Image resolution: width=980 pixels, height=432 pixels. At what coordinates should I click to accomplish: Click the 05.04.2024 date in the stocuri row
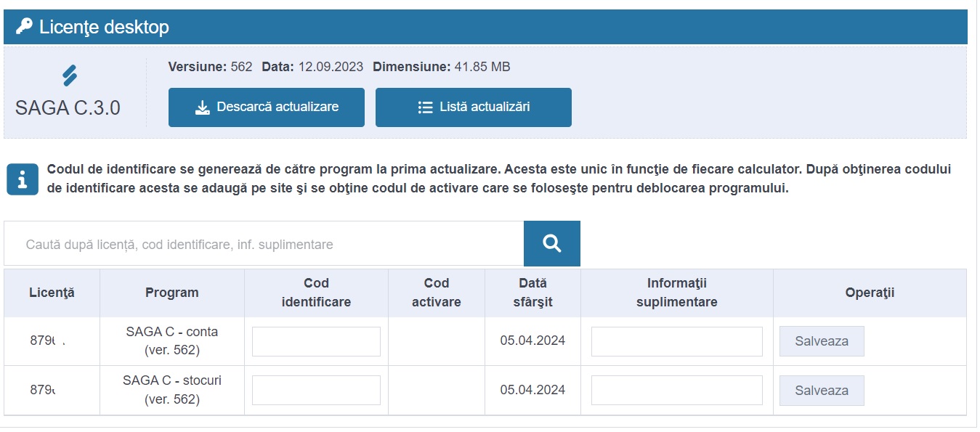[x=532, y=390]
